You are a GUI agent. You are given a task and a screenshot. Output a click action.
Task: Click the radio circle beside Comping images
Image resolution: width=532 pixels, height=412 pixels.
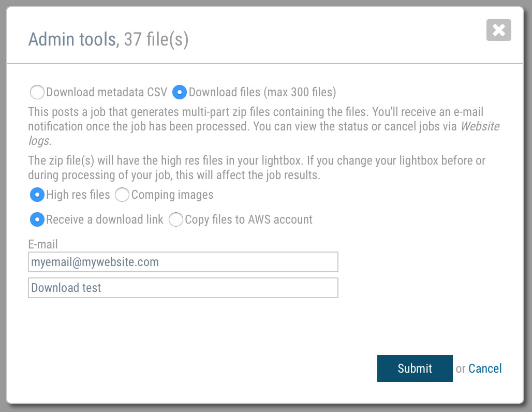pos(122,195)
